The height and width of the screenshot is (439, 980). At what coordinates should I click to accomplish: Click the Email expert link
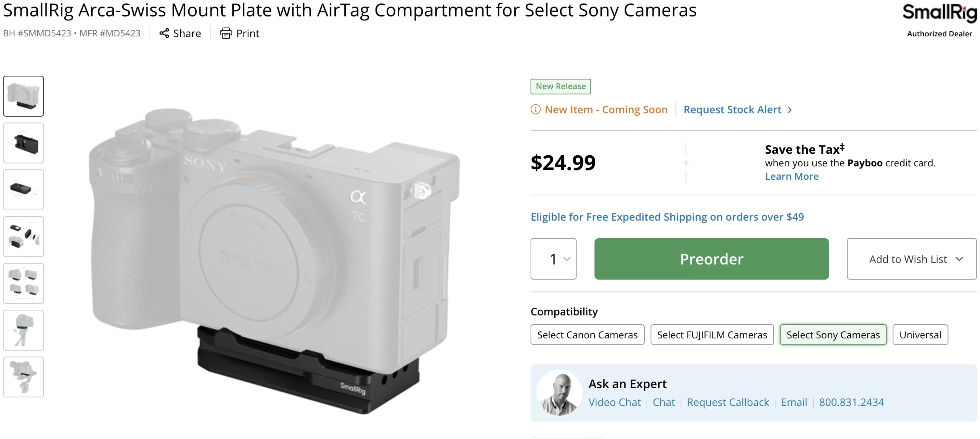click(x=794, y=402)
